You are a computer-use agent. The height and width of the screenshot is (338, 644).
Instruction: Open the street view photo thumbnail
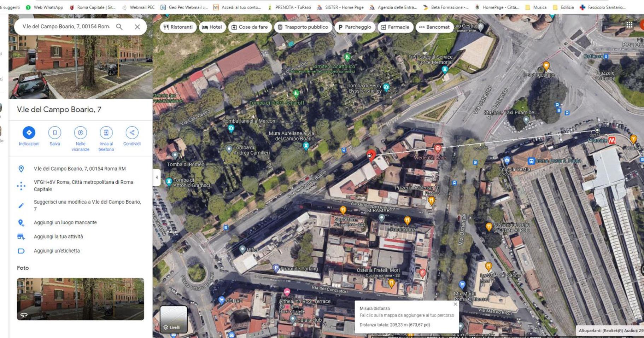(81, 299)
